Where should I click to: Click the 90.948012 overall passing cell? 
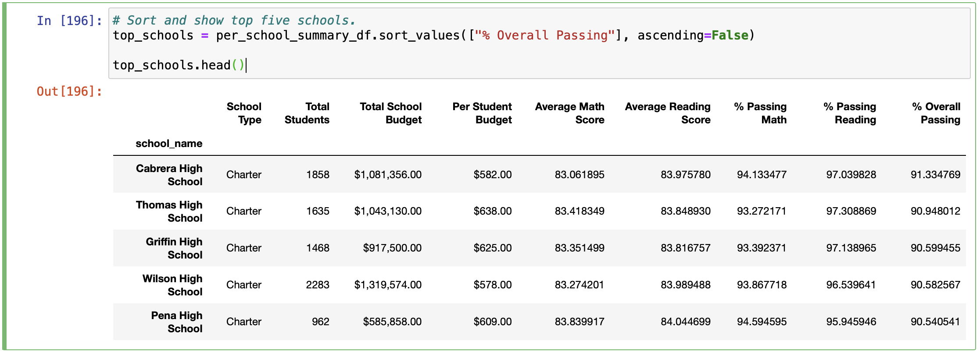(x=935, y=211)
